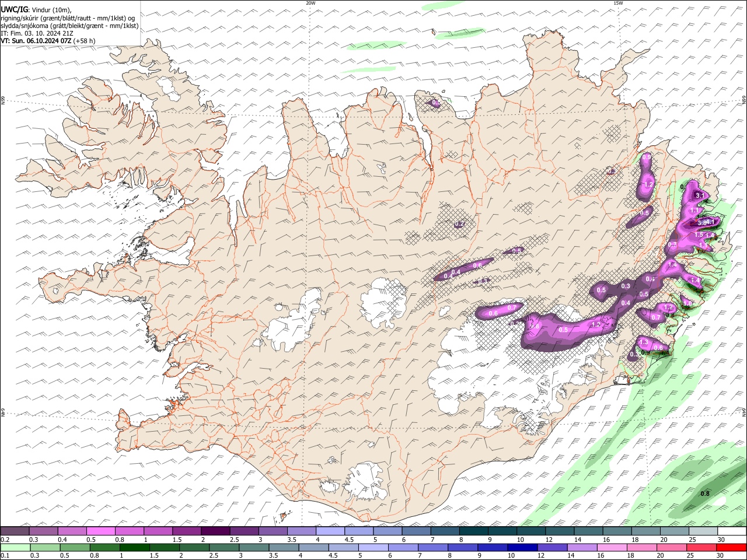This screenshot has height=560, width=747.
Task: Select the lightest green lower legend swatch at 0.1
Action: [15, 547]
